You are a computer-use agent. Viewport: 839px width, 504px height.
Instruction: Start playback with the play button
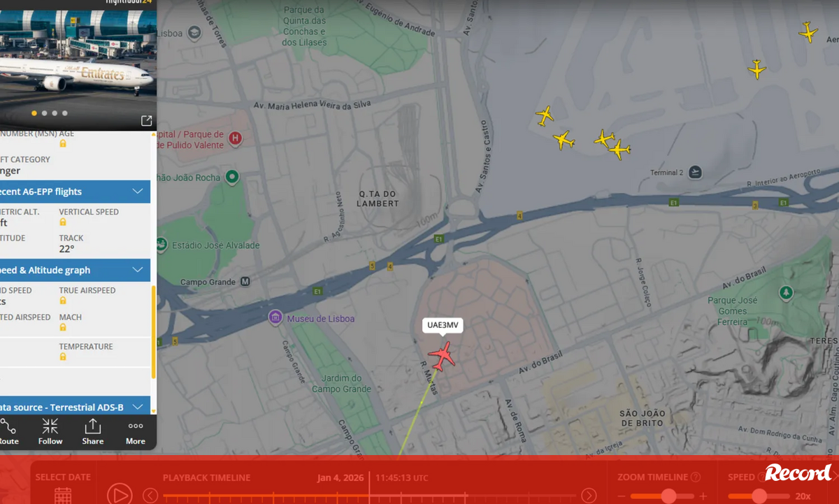tap(120, 495)
